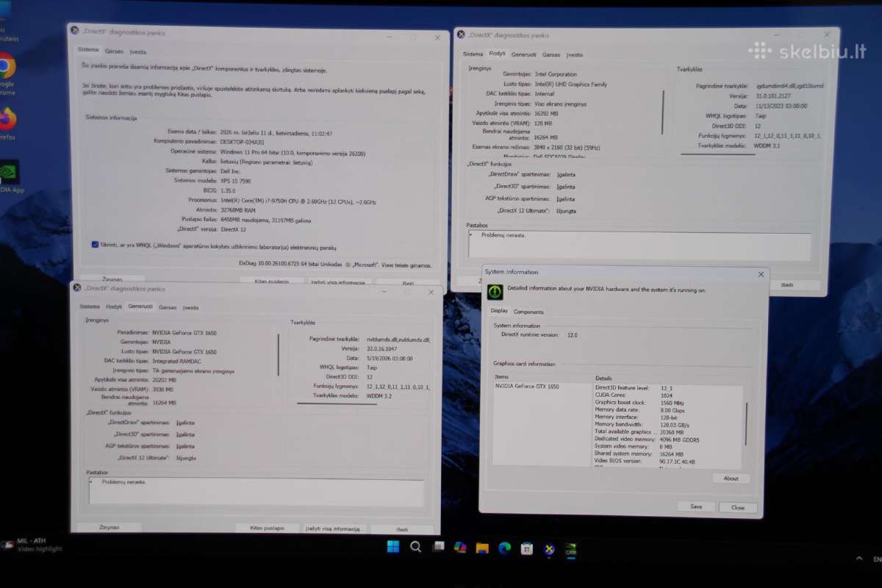Click Close button in System Information
This screenshot has height=588, width=882.
coord(738,507)
